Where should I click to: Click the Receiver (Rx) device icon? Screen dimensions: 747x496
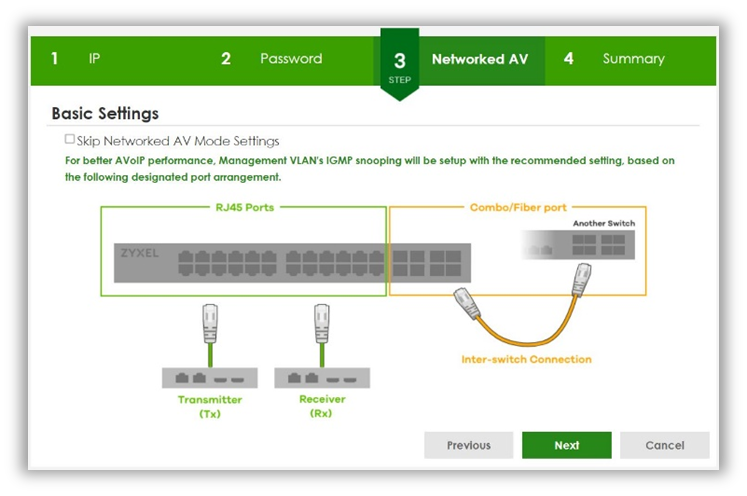click(x=322, y=378)
